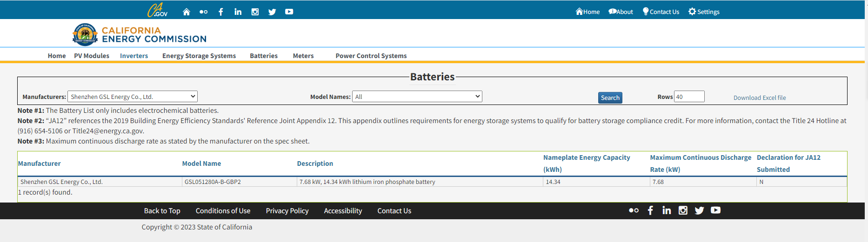This screenshot has width=868, height=242.
Task: Click California Energy Commission seal logo
Action: 85,35
